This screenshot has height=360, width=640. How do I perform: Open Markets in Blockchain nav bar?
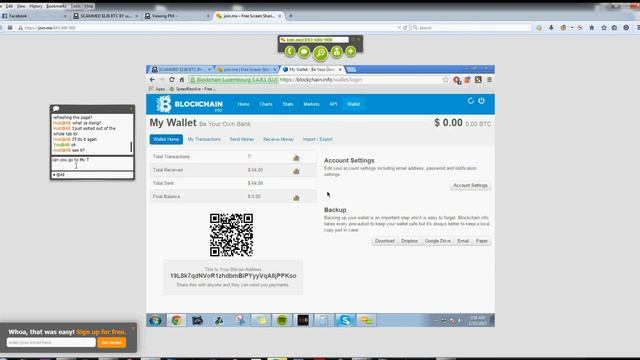click(311, 104)
